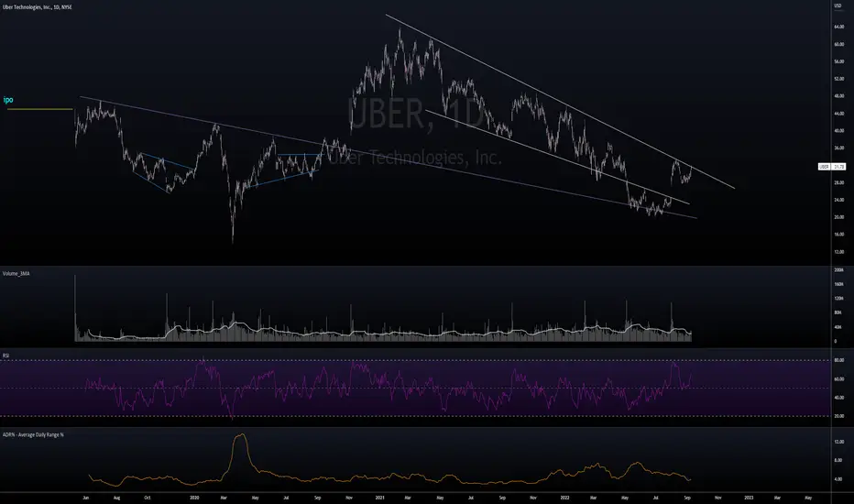Click the 2023 label on the time axis
This screenshot has width=854, height=504.
749,498
